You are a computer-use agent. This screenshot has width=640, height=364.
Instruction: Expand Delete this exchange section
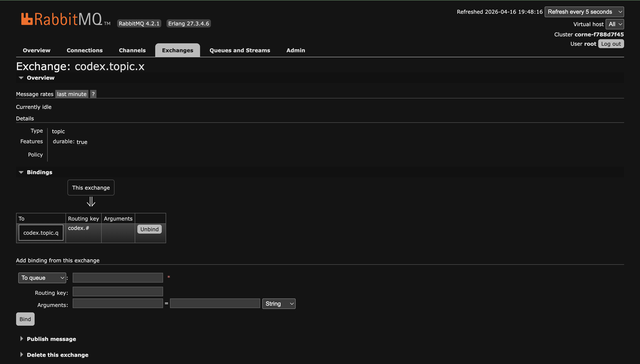(57, 355)
